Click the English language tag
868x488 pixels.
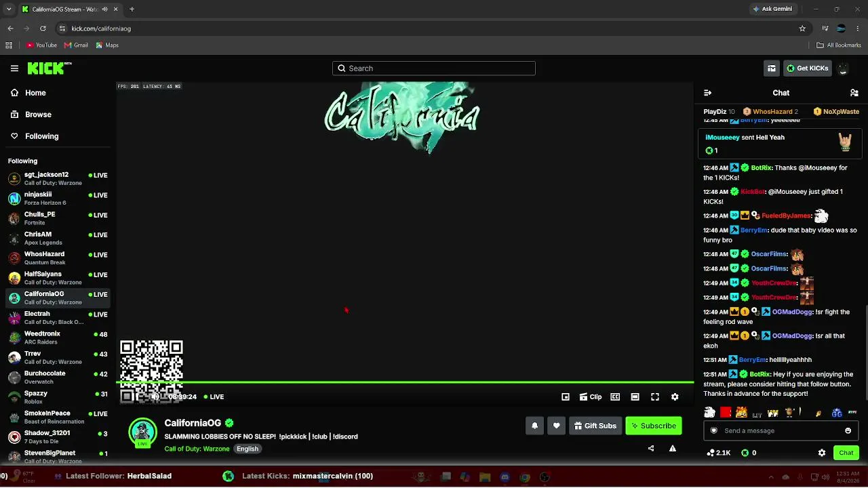coord(248,449)
